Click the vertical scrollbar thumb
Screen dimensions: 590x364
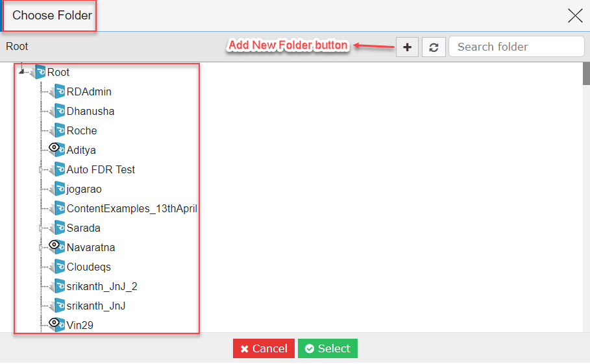[586, 74]
